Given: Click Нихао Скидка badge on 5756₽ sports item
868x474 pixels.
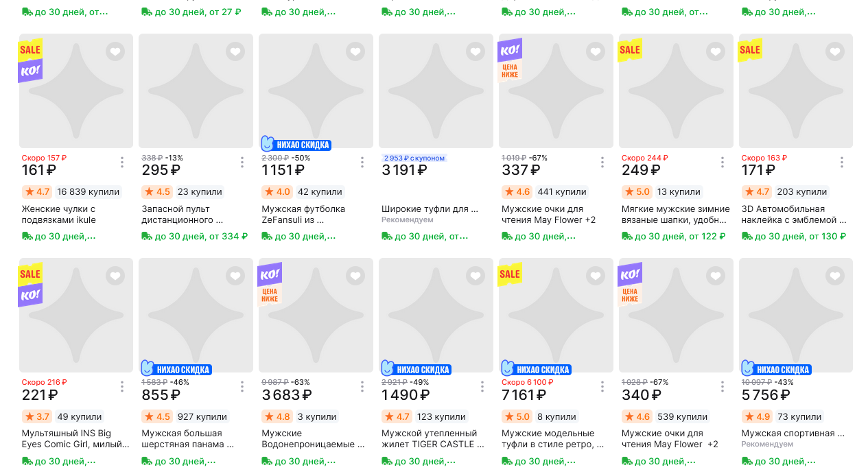Looking at the screenshot, I should pyautogui.click(x=776, y=370).
